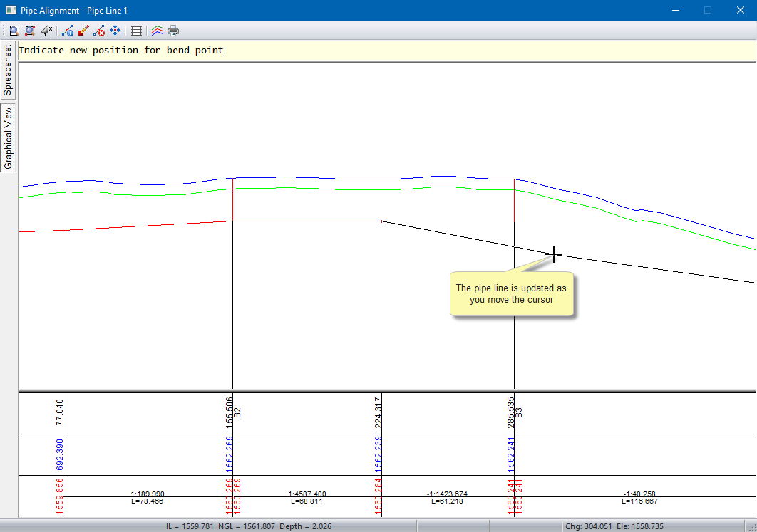Toggle the grid display icon
This screenshot has width=757, height=532.
tap(136, 31)
